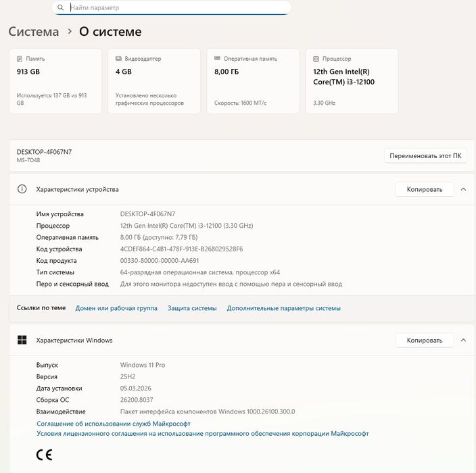Open the Видеоадаптер card
Image resolution: width=476 pixels, height=473 pixels.
(154, 81)
